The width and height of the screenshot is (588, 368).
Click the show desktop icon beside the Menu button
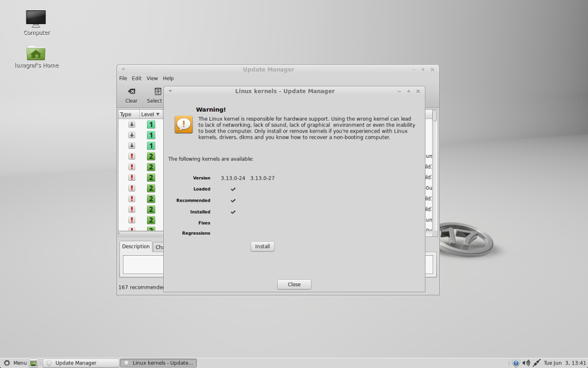[x=34, y=363]
